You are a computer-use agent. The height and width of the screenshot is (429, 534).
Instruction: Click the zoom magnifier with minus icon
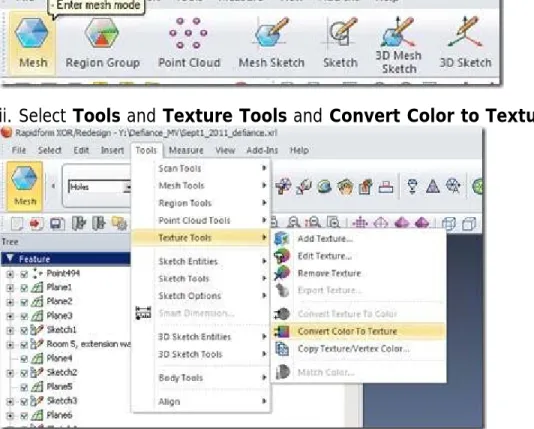coord(293,223)
